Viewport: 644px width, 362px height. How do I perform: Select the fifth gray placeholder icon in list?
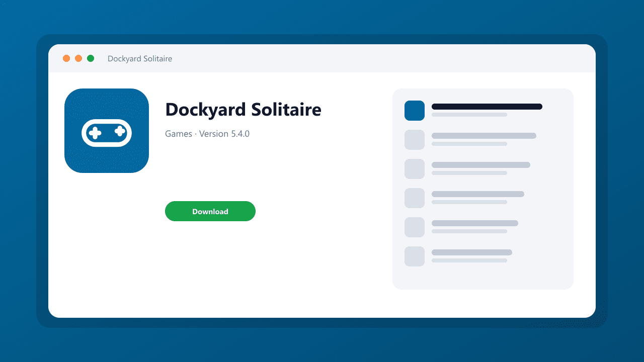(415, 227)
